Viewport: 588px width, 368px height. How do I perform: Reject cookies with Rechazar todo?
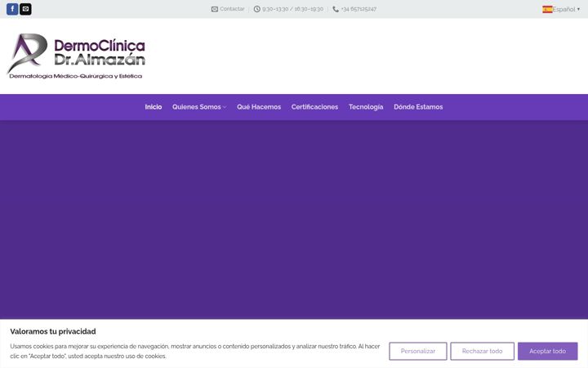[x=483, y=351]
